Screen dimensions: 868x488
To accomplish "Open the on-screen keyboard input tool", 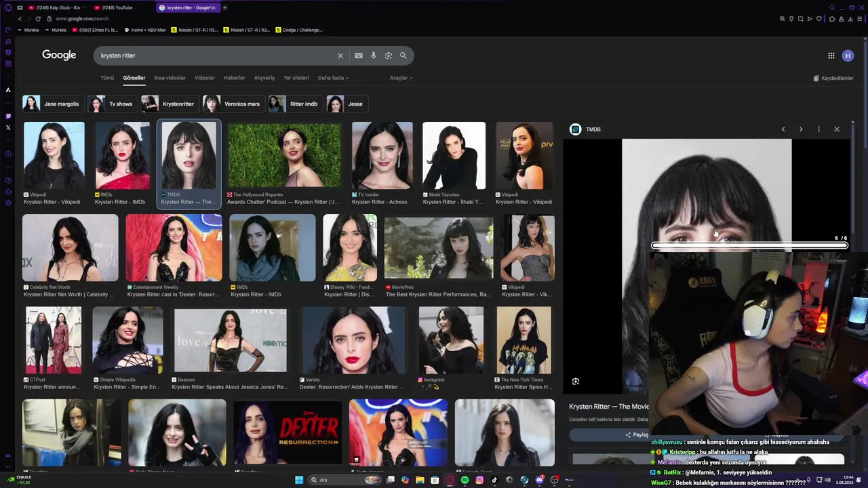I will click(x=359, y=56).
